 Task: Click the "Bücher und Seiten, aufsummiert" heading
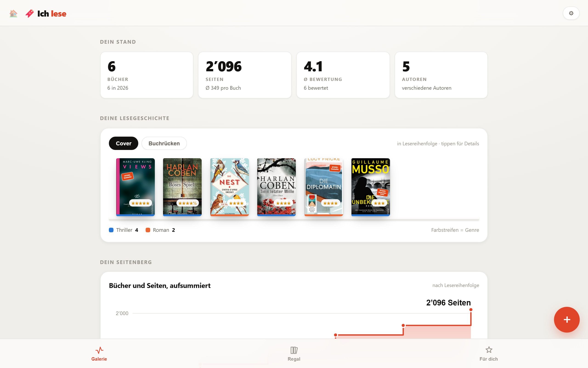click(160, 285)
